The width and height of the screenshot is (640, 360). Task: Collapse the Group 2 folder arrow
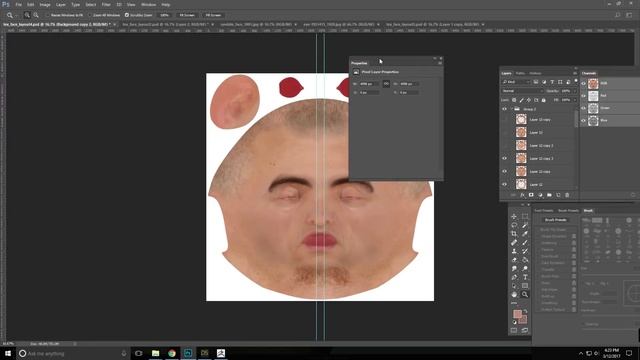click(x=511, y=109)
